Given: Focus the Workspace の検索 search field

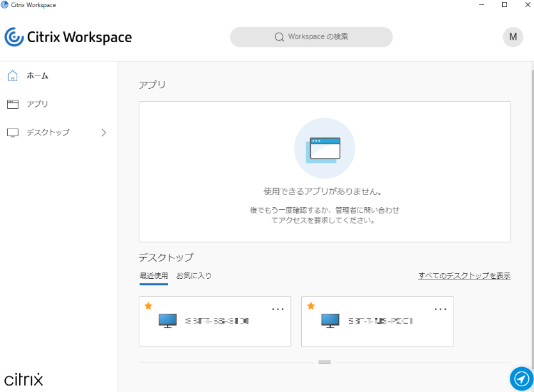Looking at the screenshot, I should pos(311,37).
